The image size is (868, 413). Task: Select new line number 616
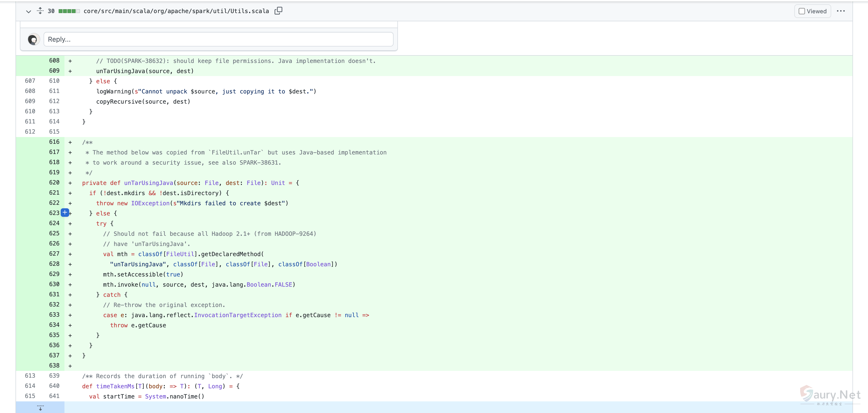coord(54,142)
